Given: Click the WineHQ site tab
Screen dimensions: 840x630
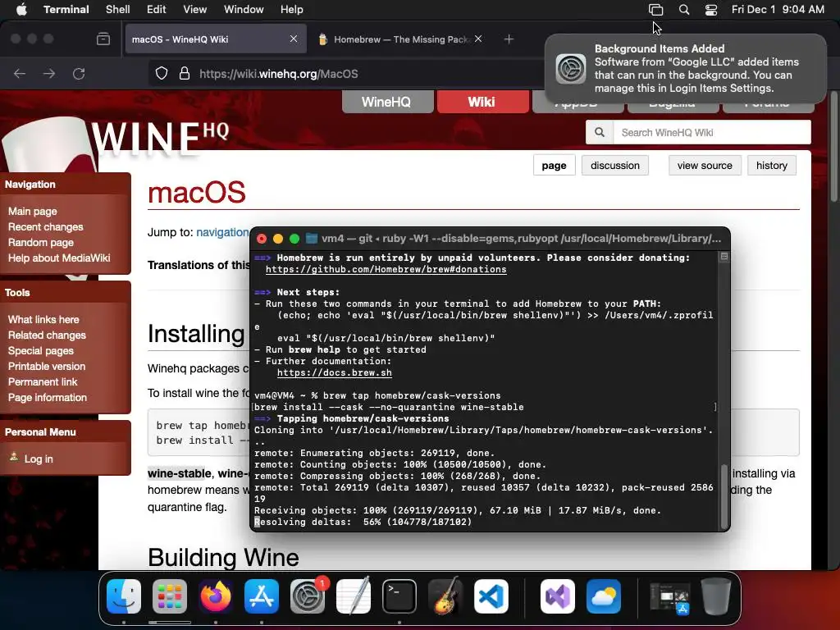Looking at the screenshot, I should pyautogui.click(x=387, y=102).
